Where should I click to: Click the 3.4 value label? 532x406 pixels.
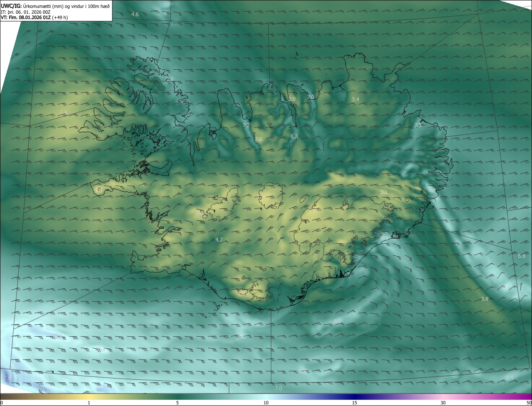coord(355,100)
